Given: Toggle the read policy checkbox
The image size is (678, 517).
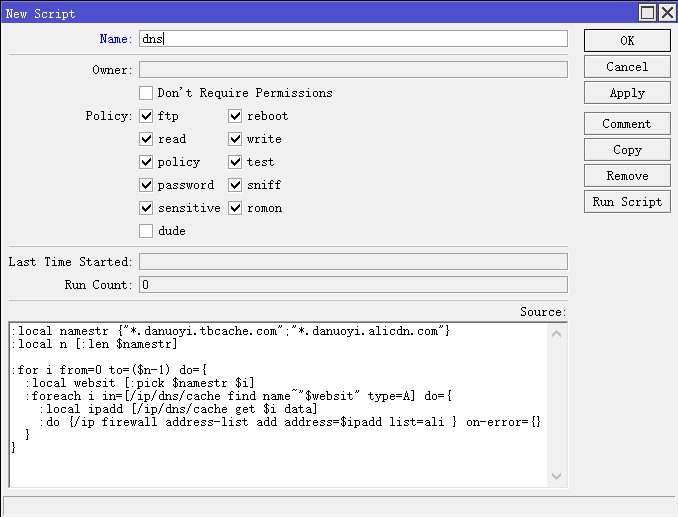Looking at the screenshot, I should point(147,139).
